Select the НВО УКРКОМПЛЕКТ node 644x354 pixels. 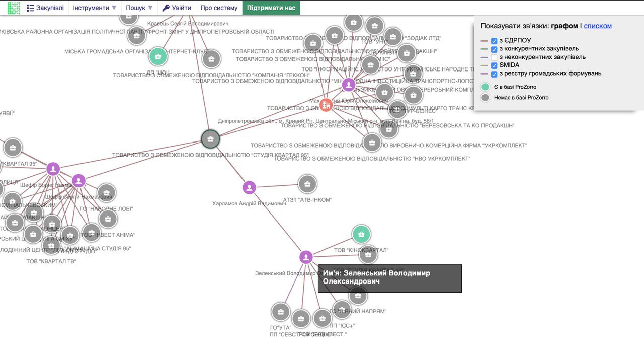pos(372,143)
